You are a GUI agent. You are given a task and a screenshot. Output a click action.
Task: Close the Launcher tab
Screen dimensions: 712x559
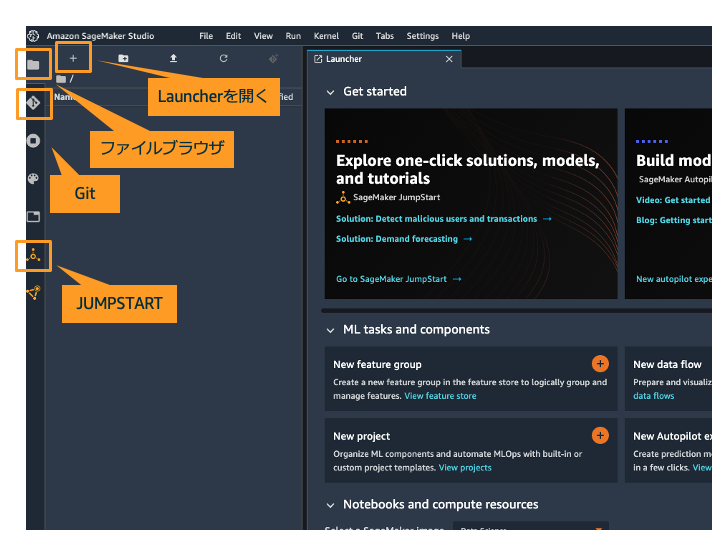tap(449, 59)
